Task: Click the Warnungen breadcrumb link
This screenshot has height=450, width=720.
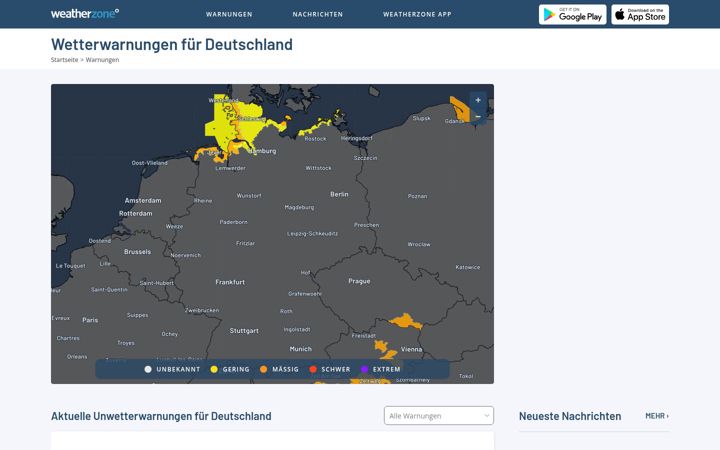Action: tap(102, 60)
